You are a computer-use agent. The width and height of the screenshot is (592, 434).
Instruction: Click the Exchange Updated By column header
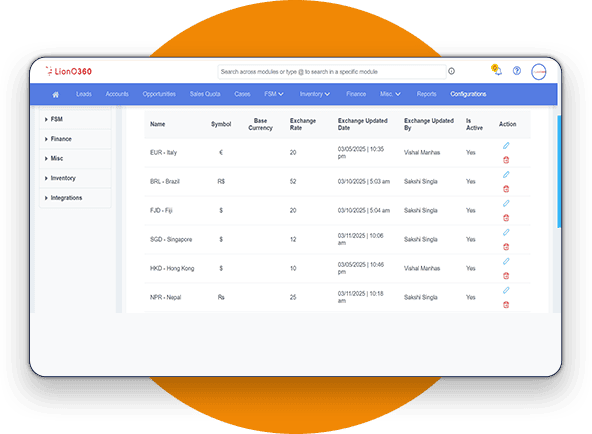(x=429, y=124)
